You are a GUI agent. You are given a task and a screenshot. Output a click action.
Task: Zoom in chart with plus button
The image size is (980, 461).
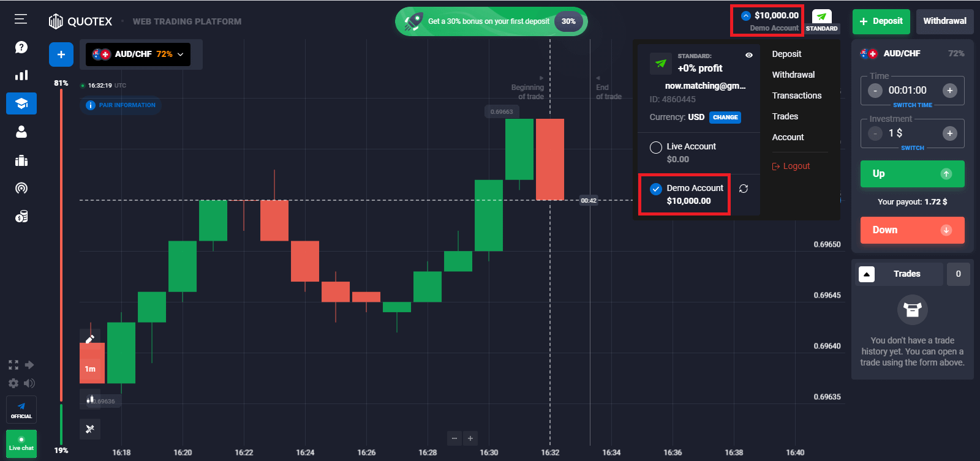pyautogui.click(x=470, y=438)
